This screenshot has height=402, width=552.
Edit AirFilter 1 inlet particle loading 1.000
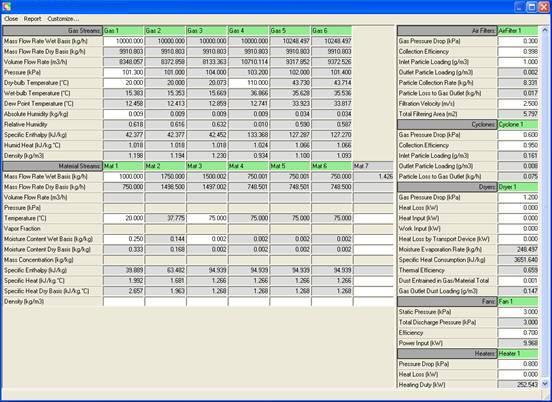tap(518, 62)
